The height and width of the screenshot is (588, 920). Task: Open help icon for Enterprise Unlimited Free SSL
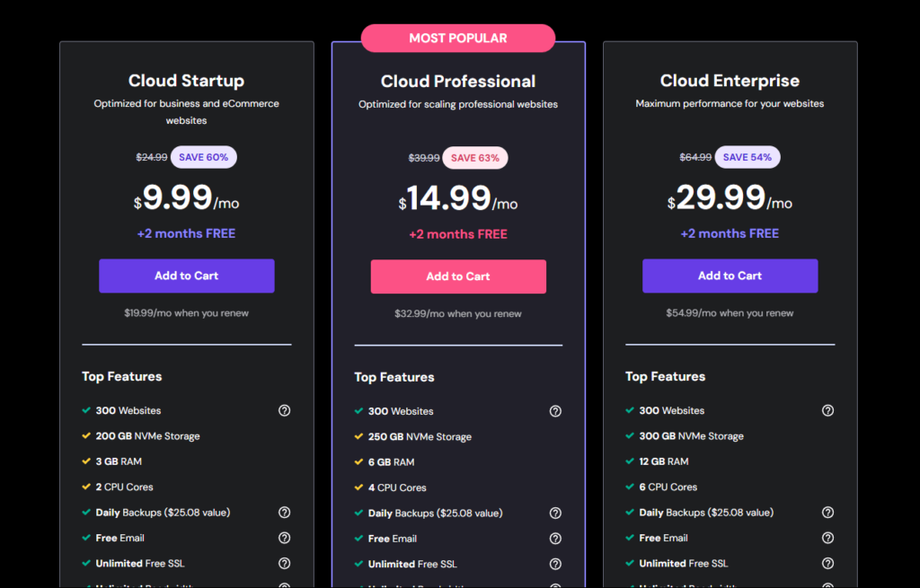827,564
